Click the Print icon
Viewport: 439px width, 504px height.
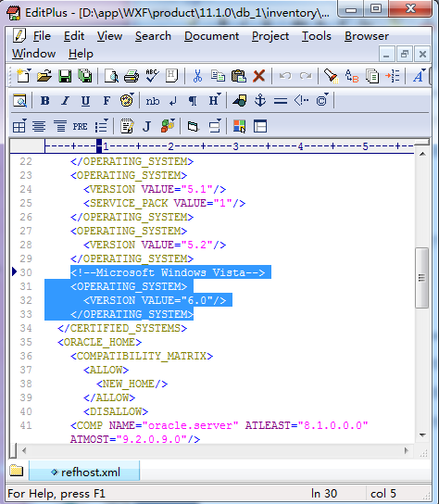pos(132,76)
